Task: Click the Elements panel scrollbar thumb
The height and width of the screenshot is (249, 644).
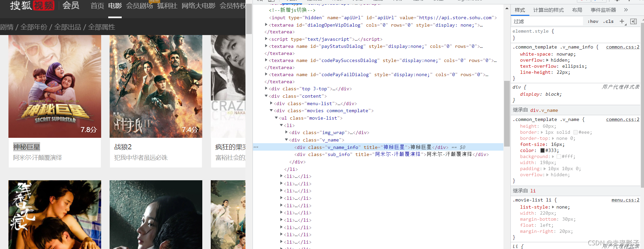Action: pos(507,114)
